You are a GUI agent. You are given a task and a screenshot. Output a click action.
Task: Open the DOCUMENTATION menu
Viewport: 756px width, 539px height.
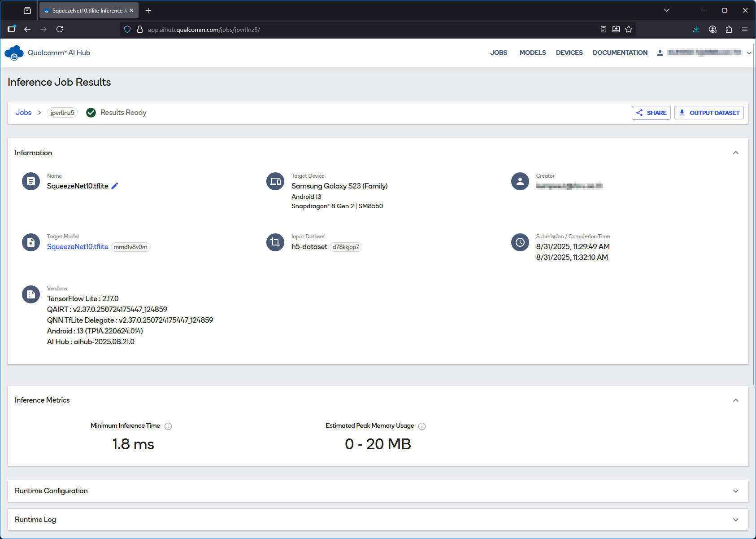(620, 53)
